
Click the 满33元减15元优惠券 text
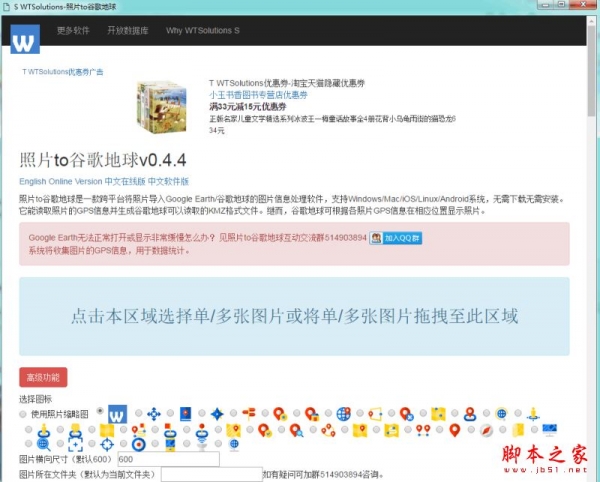pyautogui.click(x=248, y=107)
